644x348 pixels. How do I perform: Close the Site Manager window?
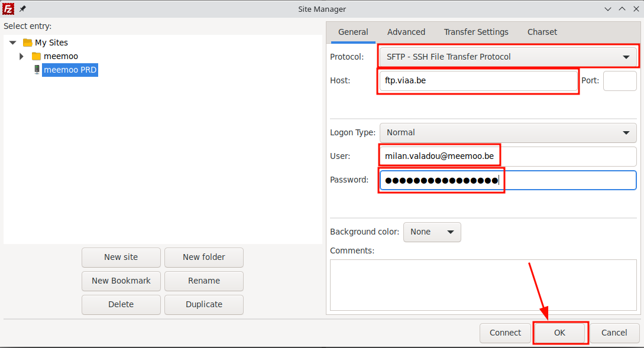point(636,9)
